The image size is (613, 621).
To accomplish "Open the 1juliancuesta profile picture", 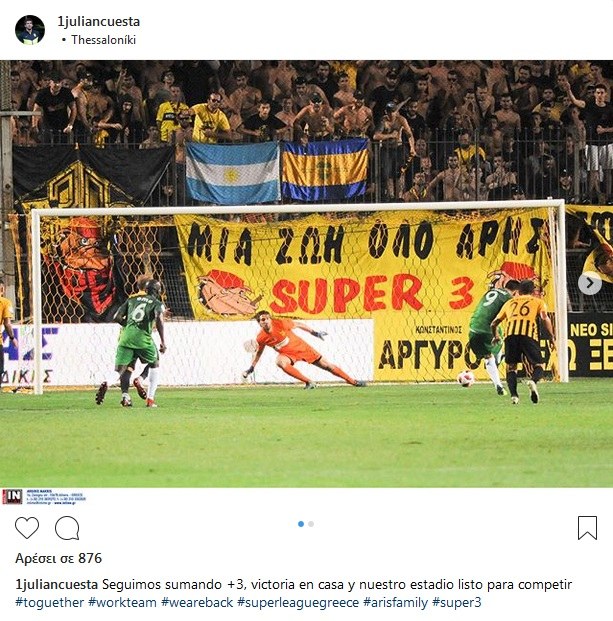I will (x=30, y=30).
